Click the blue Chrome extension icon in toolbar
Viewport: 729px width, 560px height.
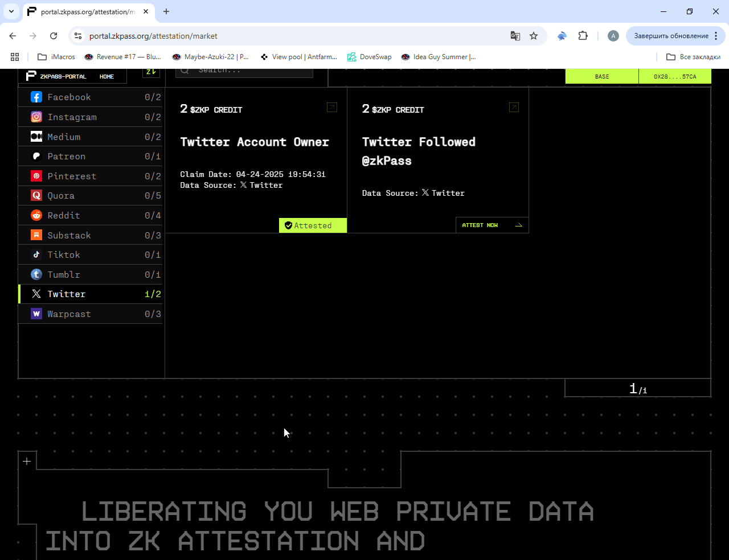coord(562,36)
